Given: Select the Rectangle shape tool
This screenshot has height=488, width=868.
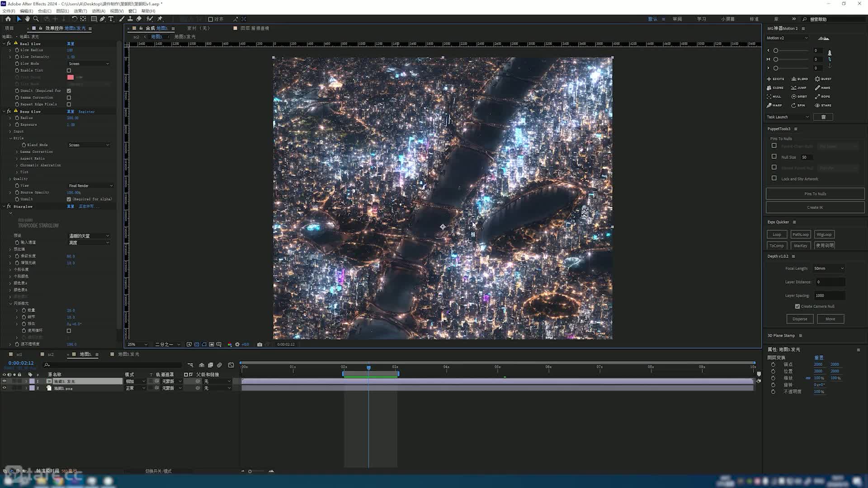Looking at the screenshot, I should (x=94, y=19).
